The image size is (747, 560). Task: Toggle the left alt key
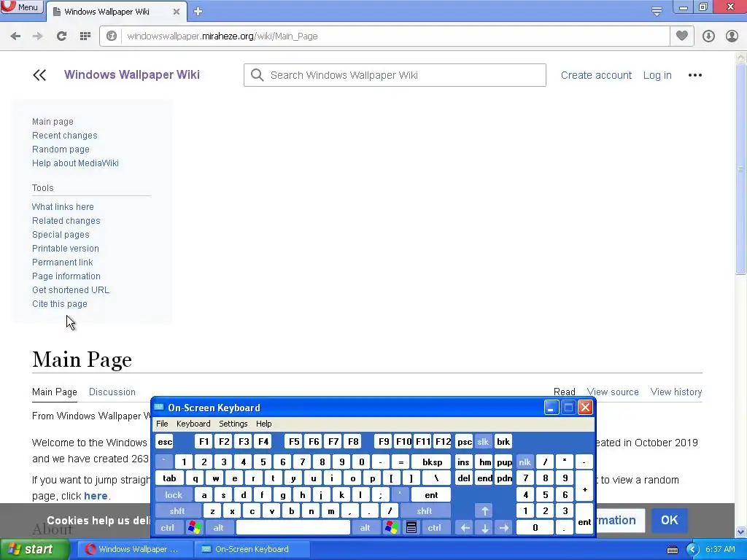tap(219, 528)
